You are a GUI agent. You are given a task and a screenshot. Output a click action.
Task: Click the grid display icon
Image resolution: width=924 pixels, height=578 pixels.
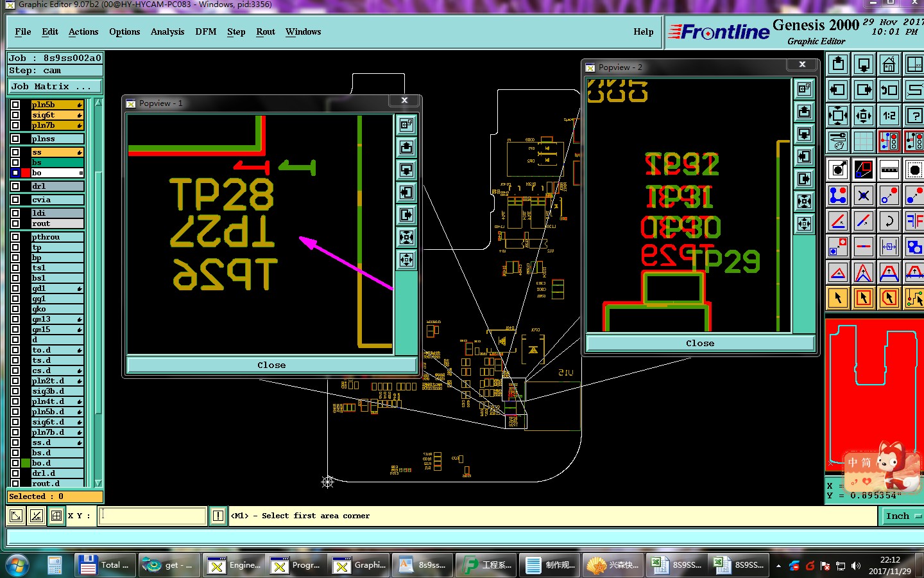click(864, 141)
